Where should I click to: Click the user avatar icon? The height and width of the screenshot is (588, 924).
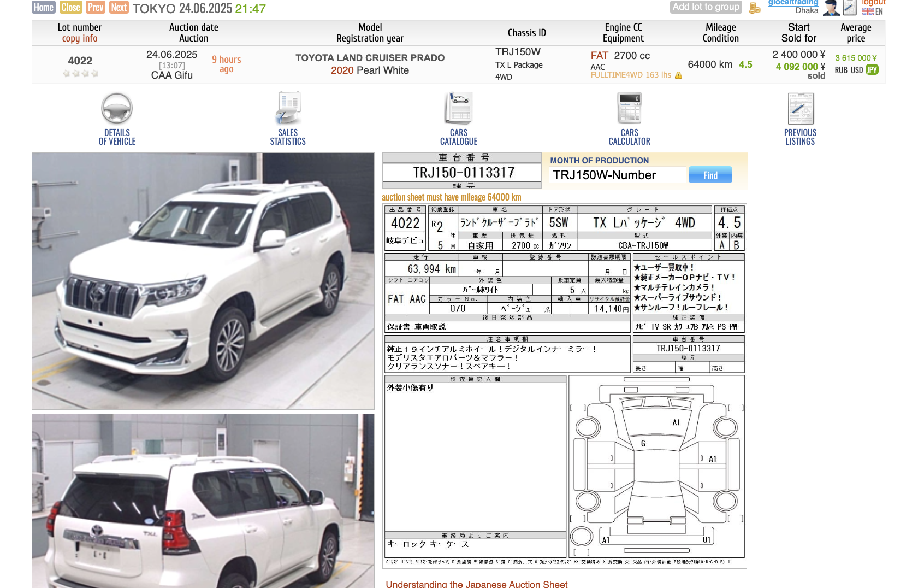pos(831,8)
